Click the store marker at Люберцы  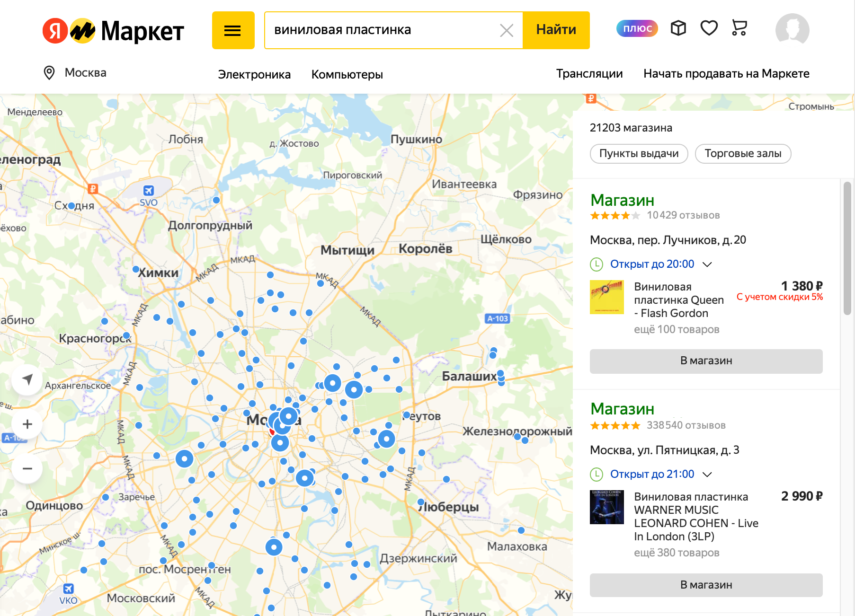coord(421,502)
